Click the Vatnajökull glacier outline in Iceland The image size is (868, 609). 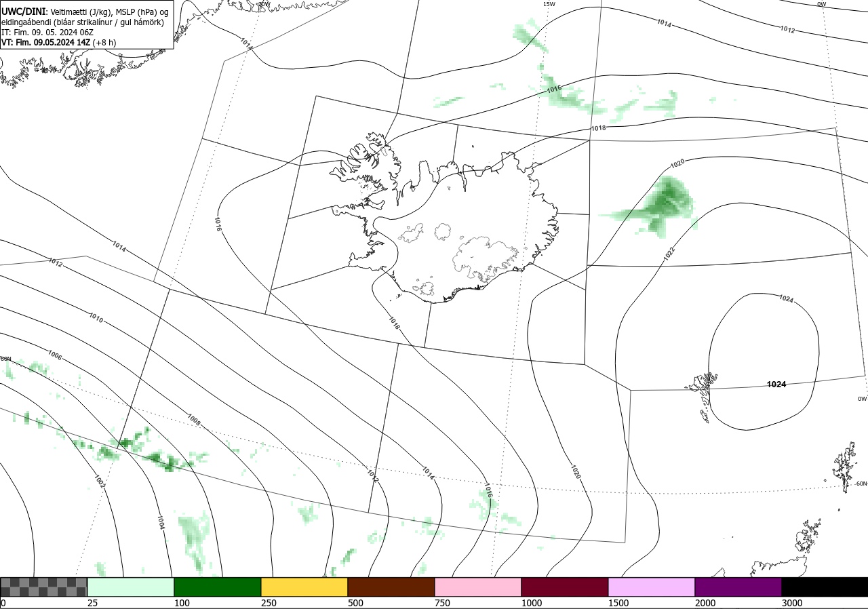[x=487, y=259]
